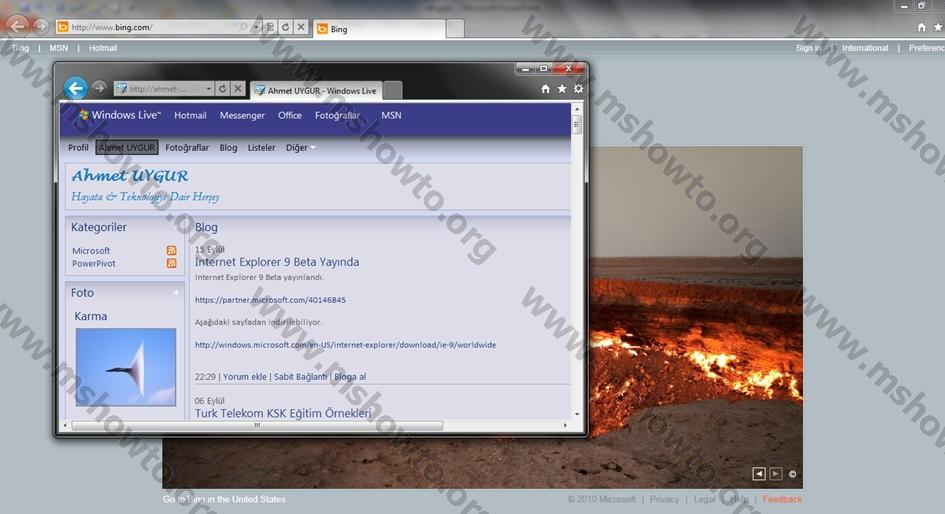Click the Windows Live logo
This screenshot has width=945, height=514.
[x=119, y=114]
